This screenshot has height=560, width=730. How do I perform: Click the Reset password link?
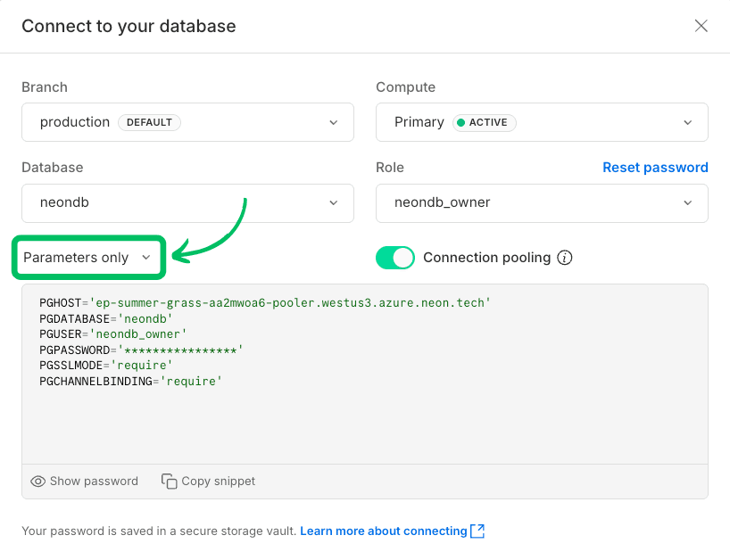tap(656, 168)
